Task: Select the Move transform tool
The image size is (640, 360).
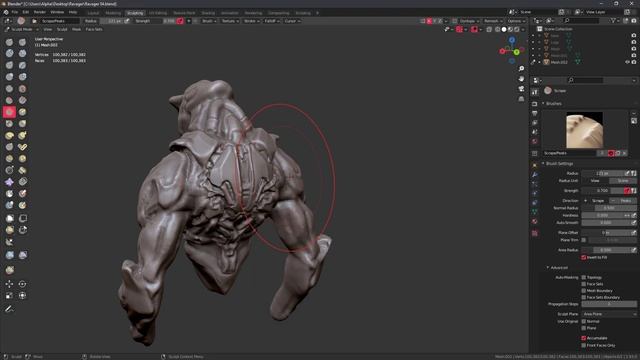Action: (9, 284)
